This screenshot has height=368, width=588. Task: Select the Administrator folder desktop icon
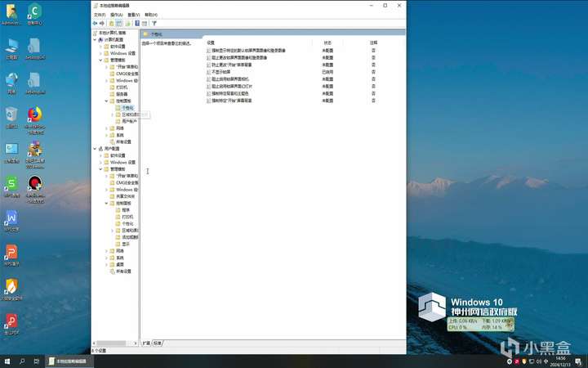point(11,14)
